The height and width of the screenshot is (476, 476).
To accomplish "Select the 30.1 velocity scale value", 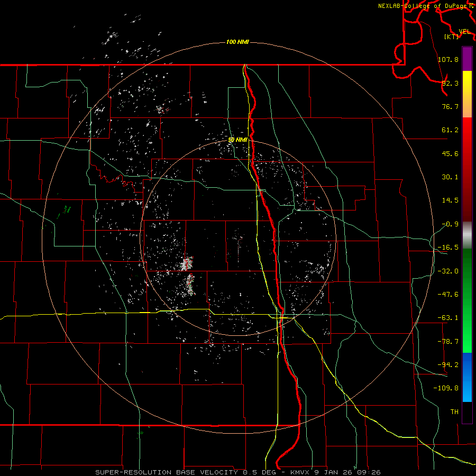I will pos(450,177).
